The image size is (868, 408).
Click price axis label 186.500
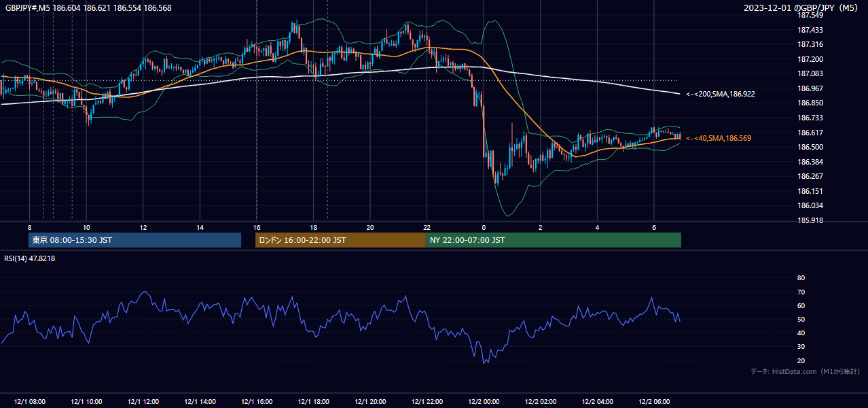point(810,147)
